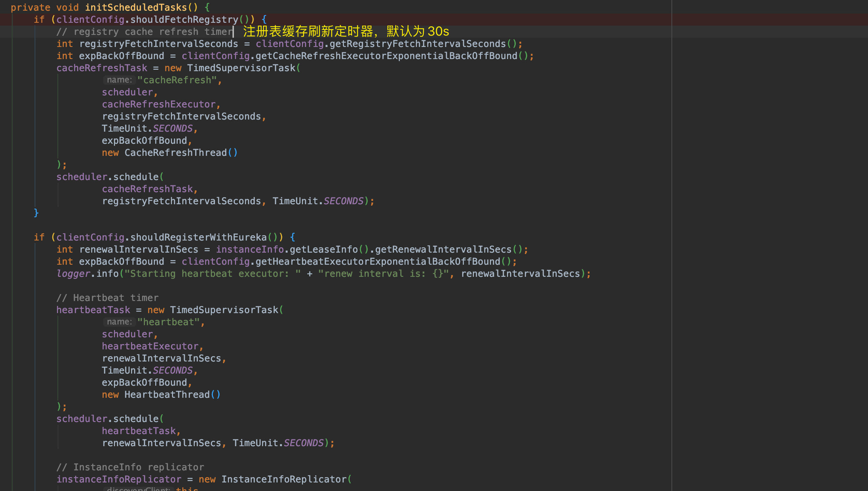Click CacheRefreshThread constructor call

pyautogui.click(x=176, y=153)
